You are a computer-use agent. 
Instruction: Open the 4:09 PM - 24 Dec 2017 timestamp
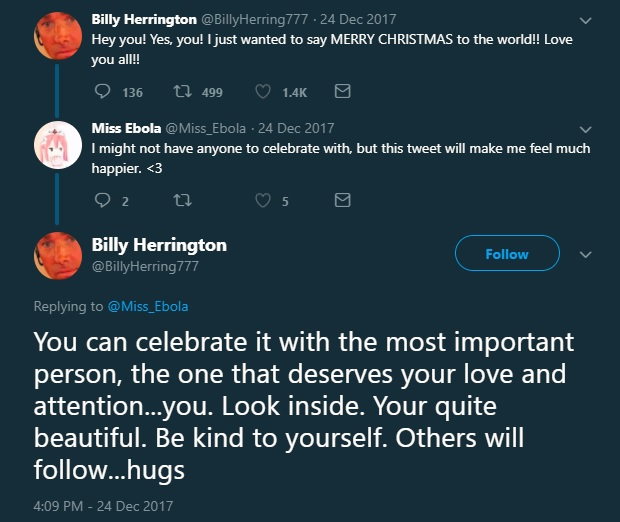(x=103, y=506)
